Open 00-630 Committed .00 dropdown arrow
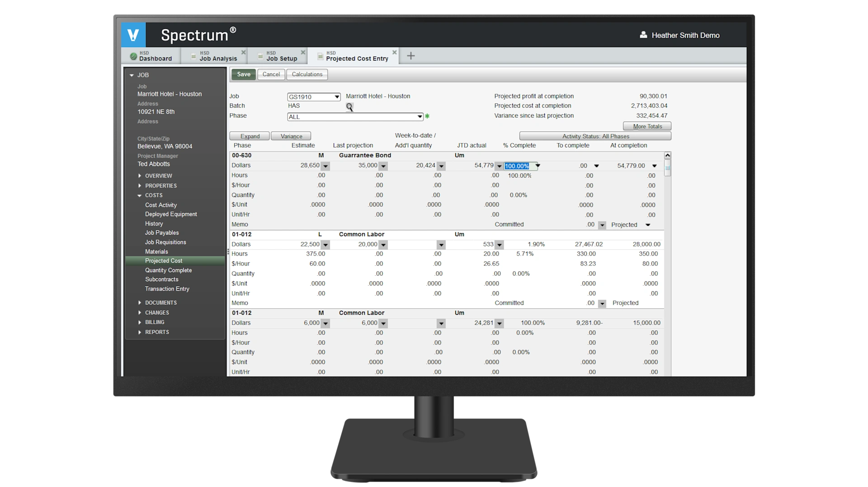Image resolution: width=868 pixels, height=487 pixels. (602, 225)
